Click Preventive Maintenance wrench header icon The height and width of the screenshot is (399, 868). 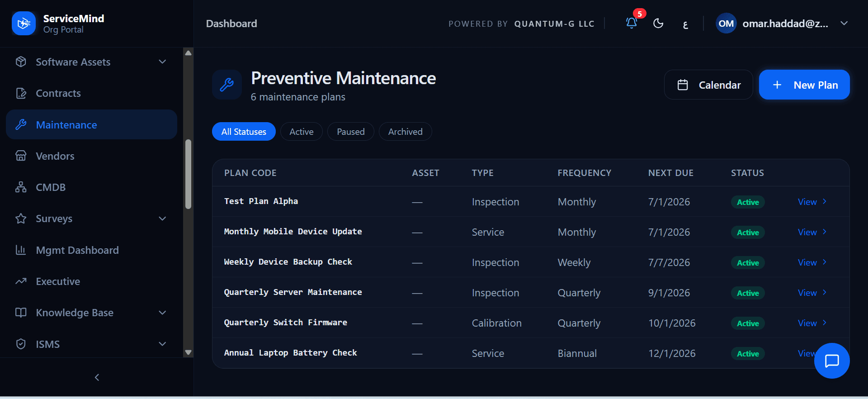tap(227, 85)
